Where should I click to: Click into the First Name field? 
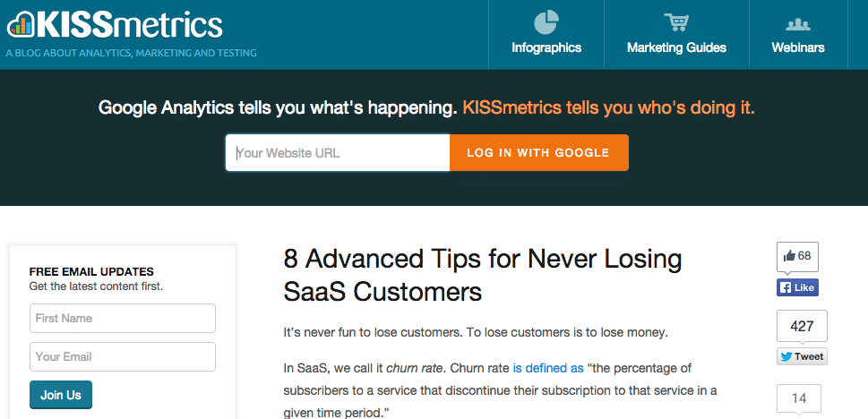click(x=123, y=318)
